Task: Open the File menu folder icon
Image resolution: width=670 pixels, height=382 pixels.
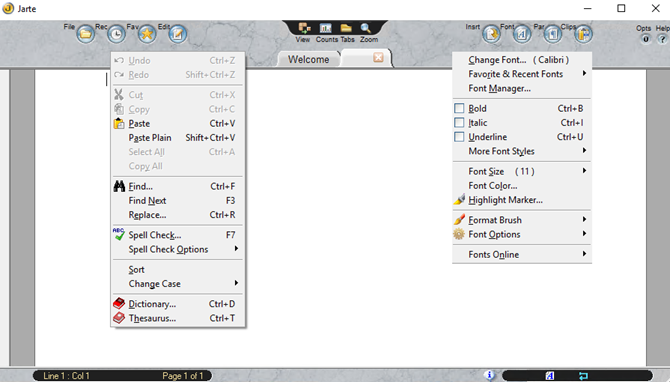Action: pyautogui.click(x=85, y=34)
